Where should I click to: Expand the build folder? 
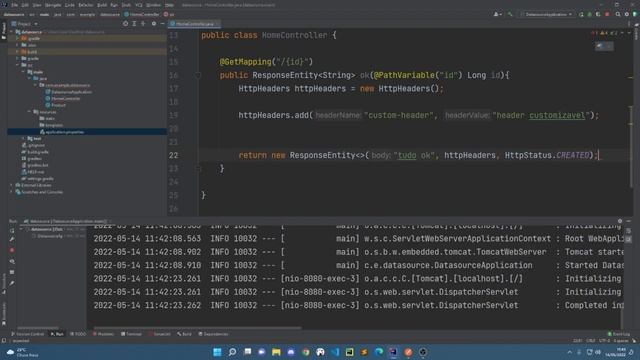point(17,52)
